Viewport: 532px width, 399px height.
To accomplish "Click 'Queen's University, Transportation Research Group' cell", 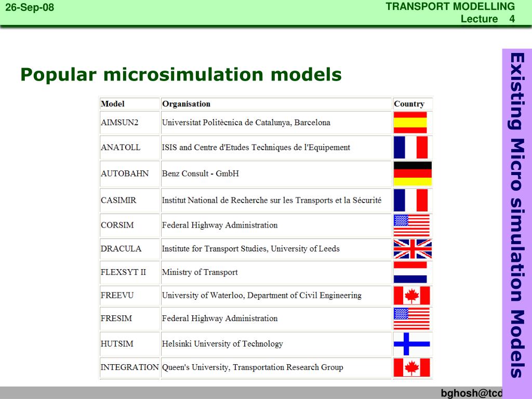I will click(x=276, y=367).
